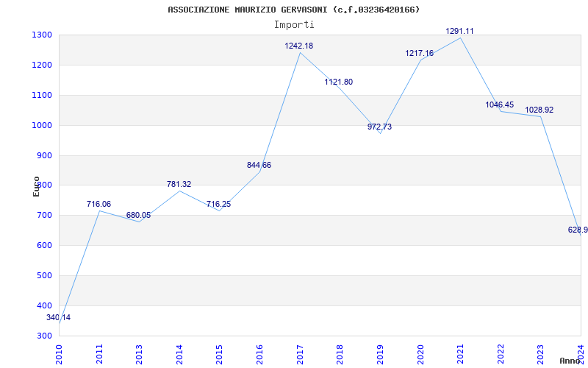Click the 2023 x-axis year label
This screenshot has height=368, width=588.
pos(541,355)
